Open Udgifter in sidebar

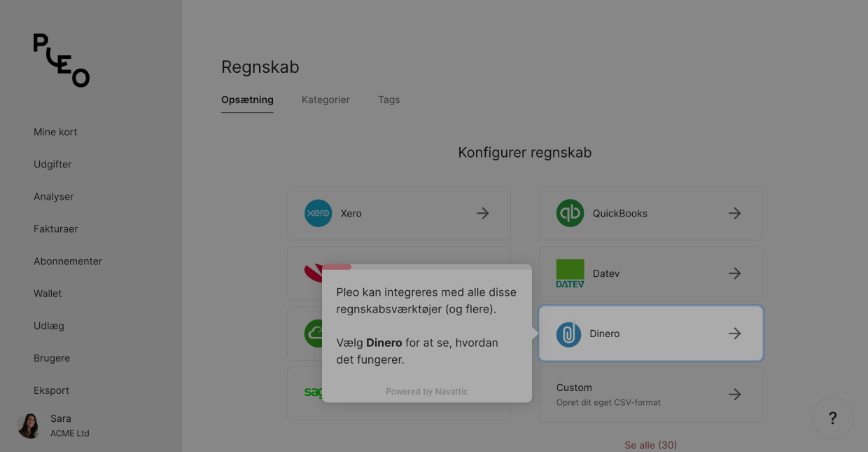(52, 164)
